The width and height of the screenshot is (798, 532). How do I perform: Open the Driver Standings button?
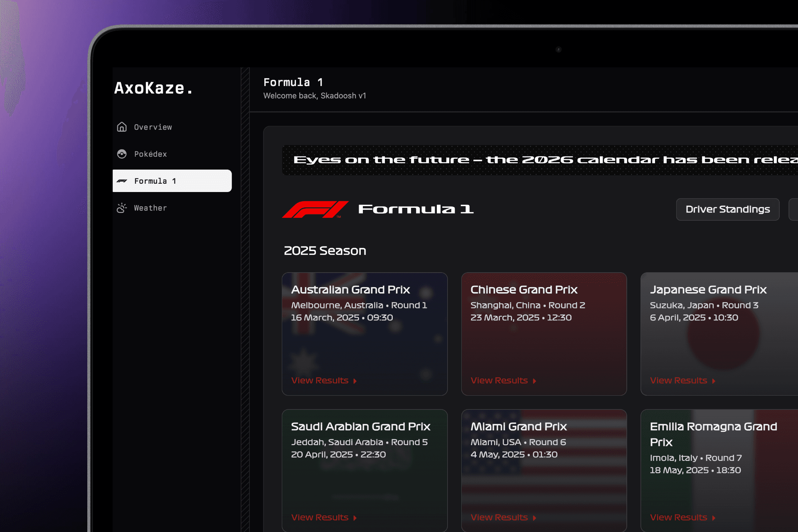pos(727,209)
